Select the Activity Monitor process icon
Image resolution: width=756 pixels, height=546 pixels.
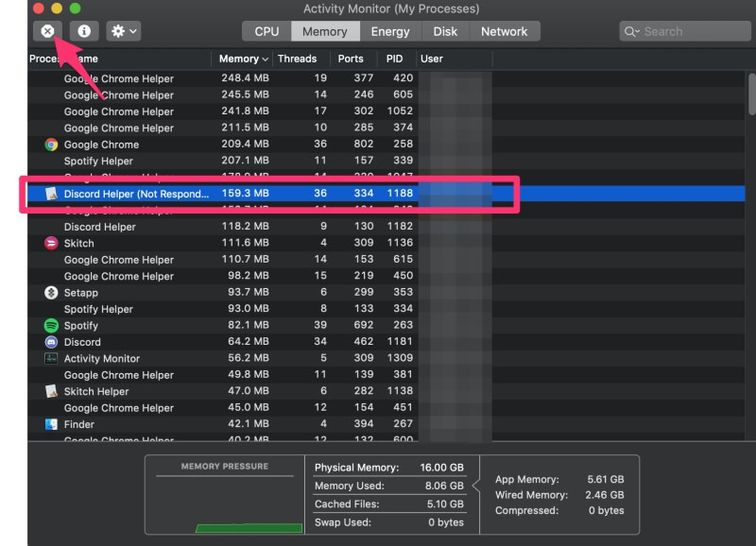pyautogui.click(x=51, y=358)
